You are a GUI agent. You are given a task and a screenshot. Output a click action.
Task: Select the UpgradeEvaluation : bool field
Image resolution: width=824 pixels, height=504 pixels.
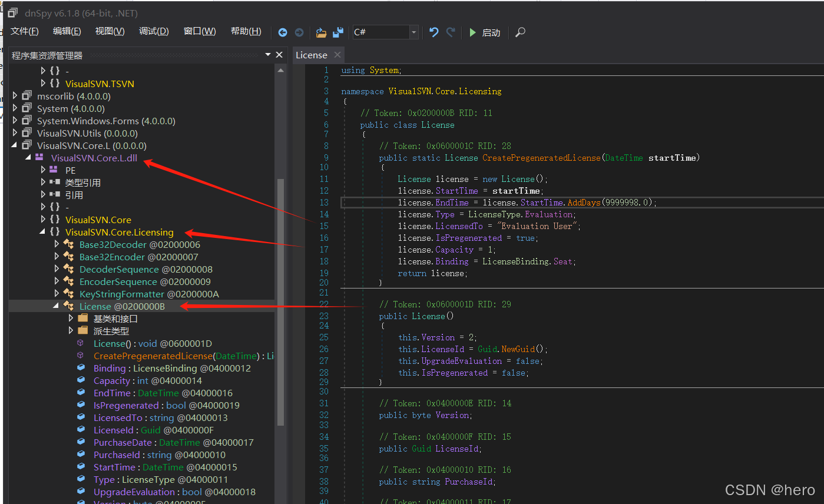[174, 492]
